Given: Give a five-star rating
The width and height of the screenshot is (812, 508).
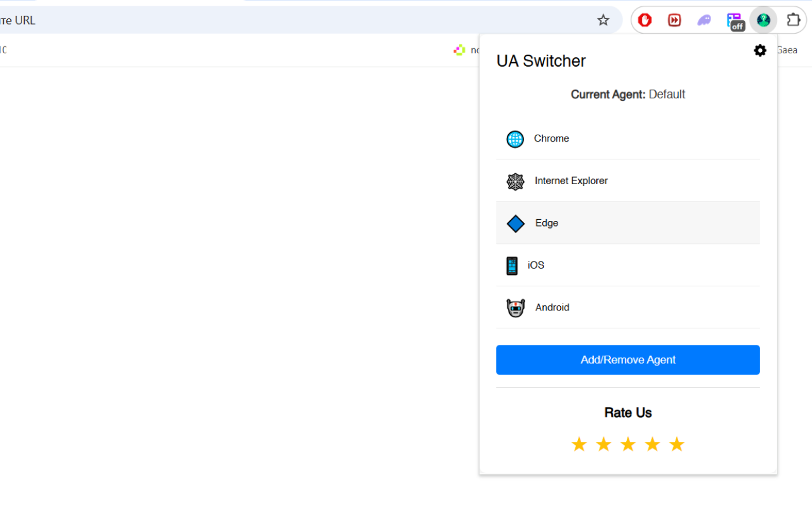Looking at the screenshot, I should click(677, 444).
